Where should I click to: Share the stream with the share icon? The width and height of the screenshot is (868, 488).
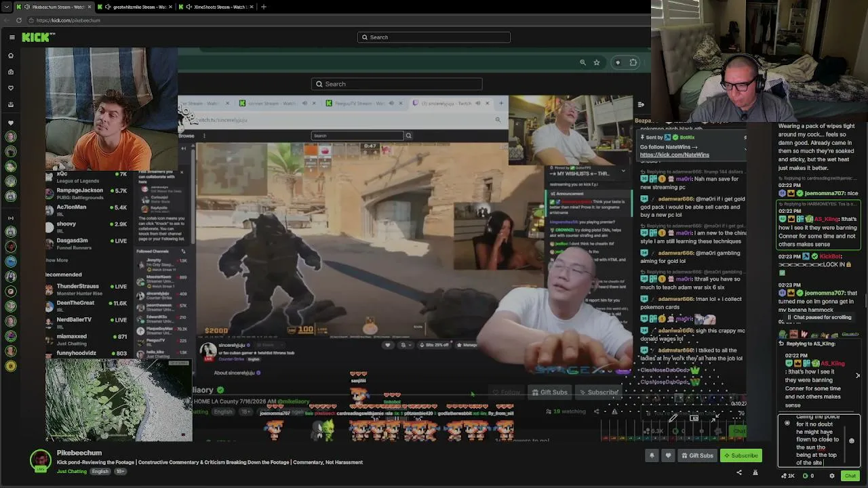click(739, 472)
